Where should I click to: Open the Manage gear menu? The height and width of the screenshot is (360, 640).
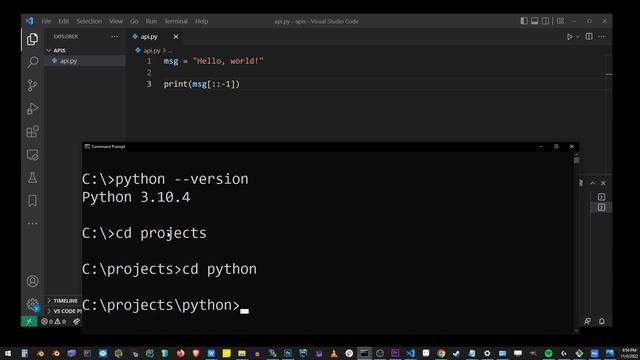pos(32,304)
